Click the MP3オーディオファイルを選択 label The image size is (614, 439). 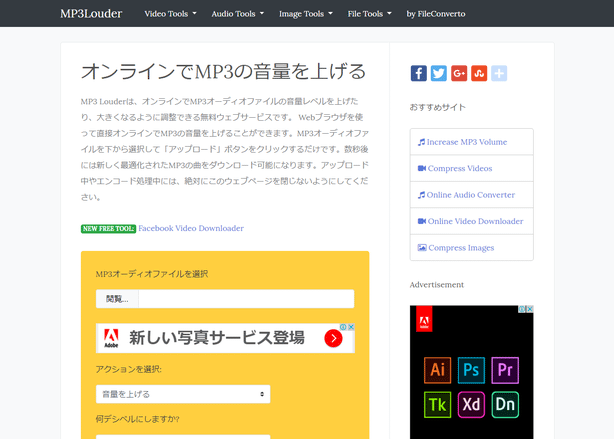click(152, 274)
